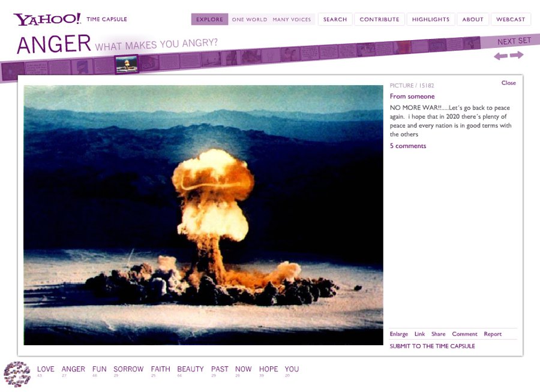Click the Yahoo! logo
540x392 pixels.
pos(47,19)
